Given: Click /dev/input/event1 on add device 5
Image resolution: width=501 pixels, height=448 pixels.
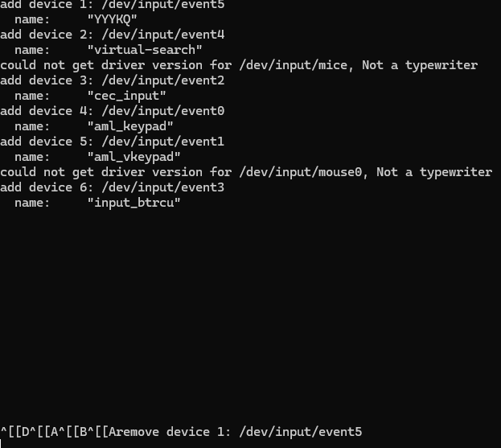Looking at the screenshot, I should (x=163, y=142).
